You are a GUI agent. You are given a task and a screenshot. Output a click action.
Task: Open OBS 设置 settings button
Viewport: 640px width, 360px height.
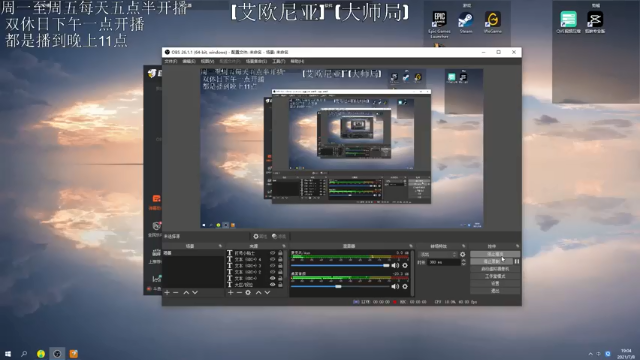495,283
